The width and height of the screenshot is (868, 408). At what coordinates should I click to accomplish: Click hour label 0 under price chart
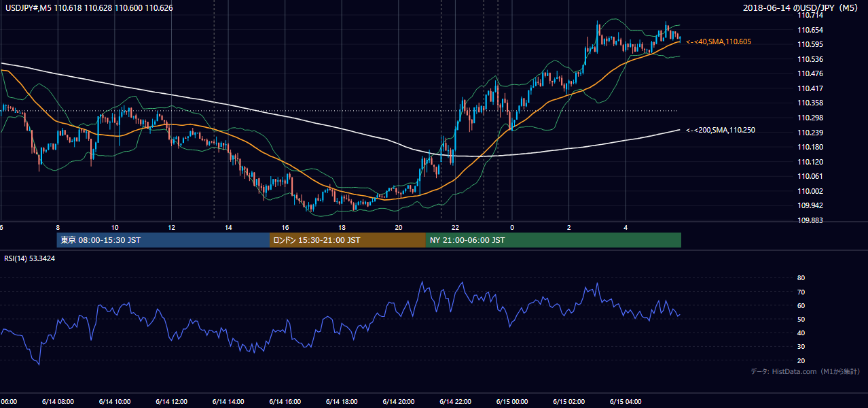tap(513, 227)
